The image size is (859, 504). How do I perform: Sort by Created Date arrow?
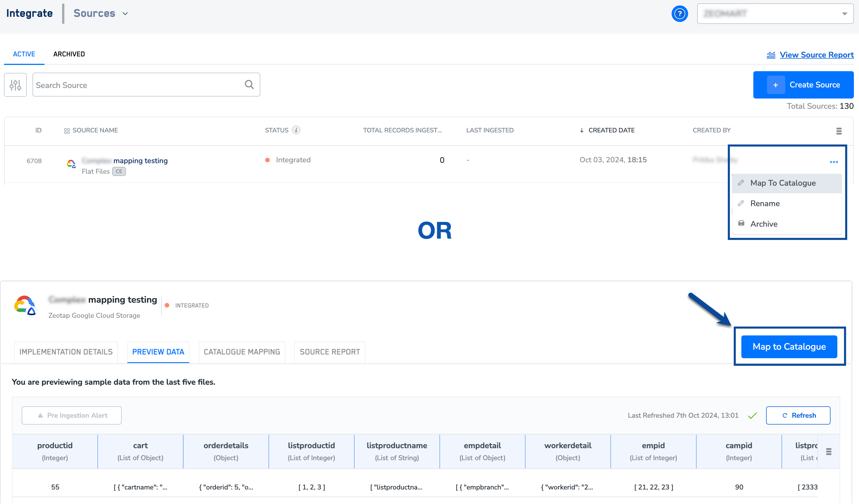tap(582, 130)
